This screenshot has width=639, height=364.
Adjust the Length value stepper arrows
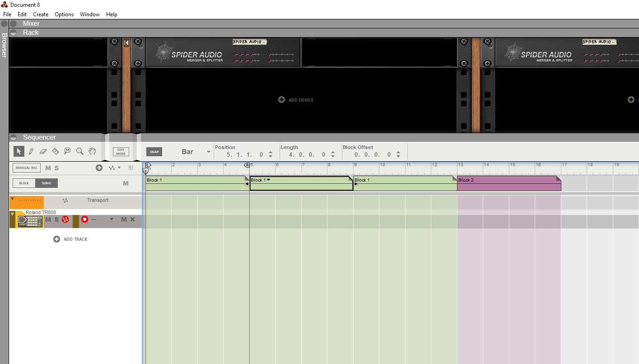pyautogui.click(x=334, y=154)
